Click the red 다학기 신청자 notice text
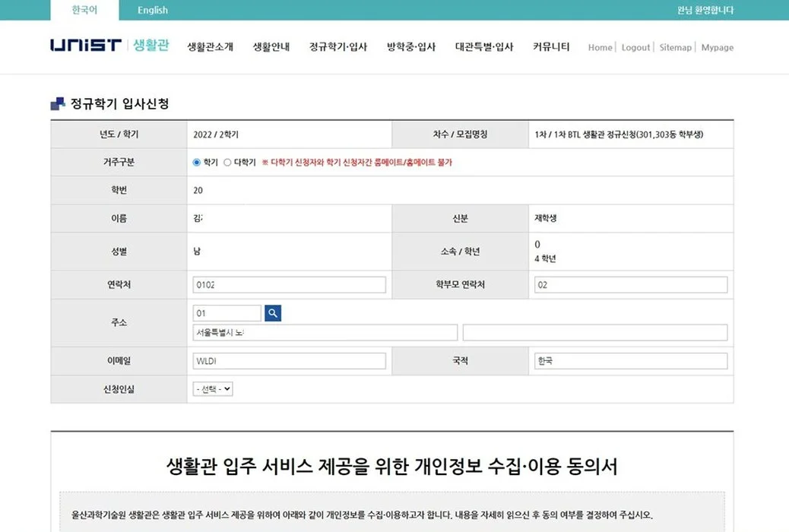The height and width of the screenshot is (532, 789). [357, 163]
